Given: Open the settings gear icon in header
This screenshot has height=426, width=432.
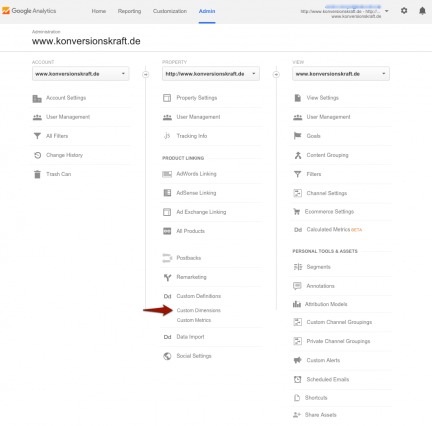Looking at the screenshot, I should [404, 11].
